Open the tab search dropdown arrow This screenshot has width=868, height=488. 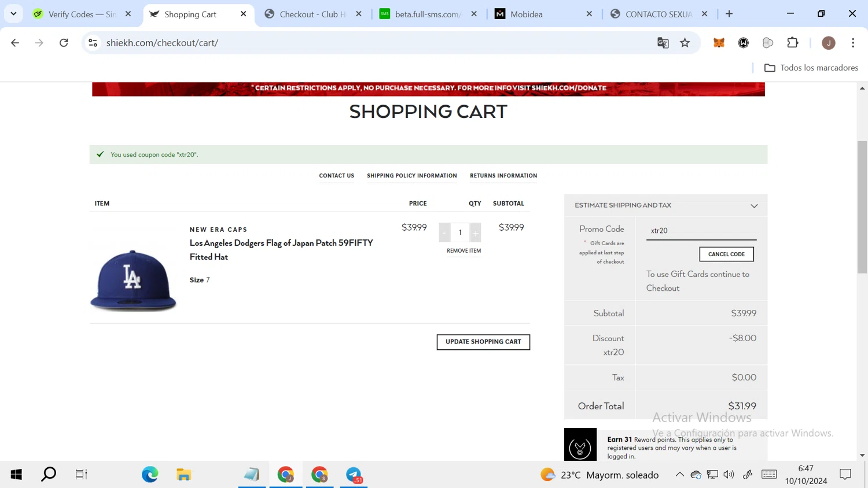13,14
